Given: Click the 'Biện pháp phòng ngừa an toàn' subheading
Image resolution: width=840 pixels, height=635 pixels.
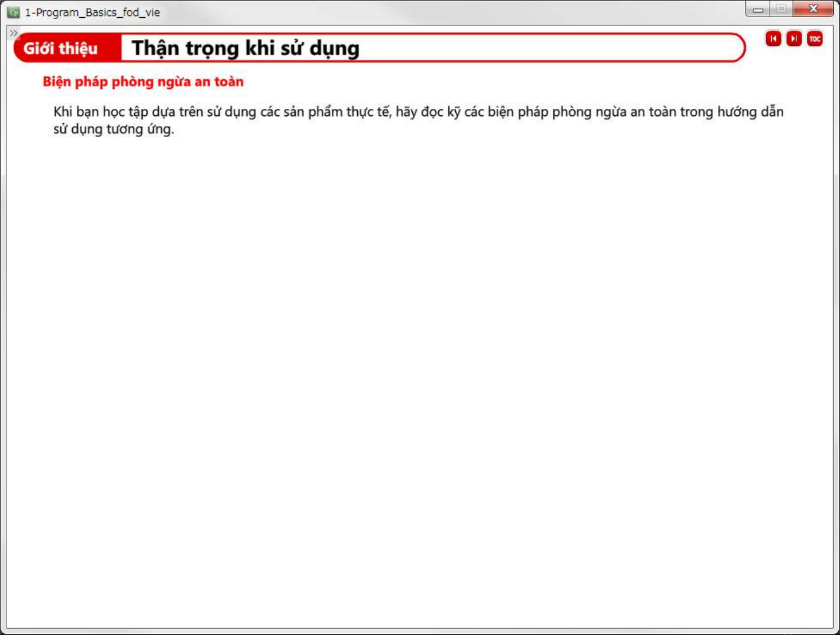Looking at the screenshot, I should pyautogui.click(x=143, y=81).
